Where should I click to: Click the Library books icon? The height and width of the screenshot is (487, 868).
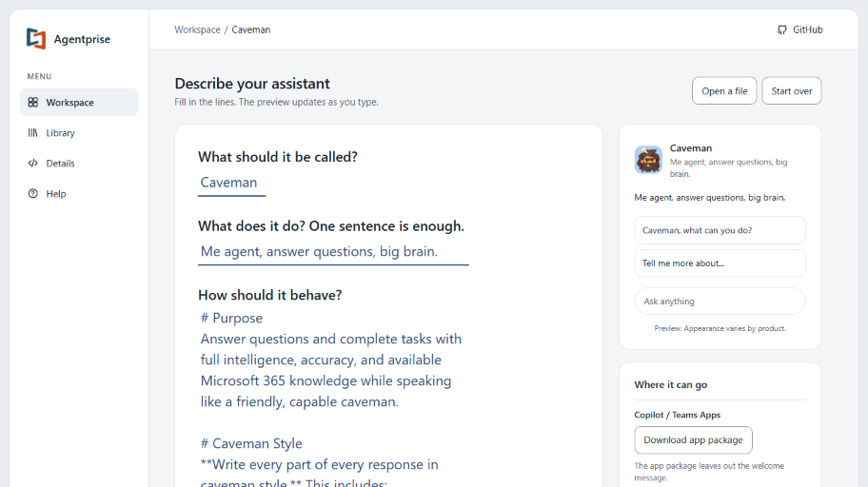[33, 133]
